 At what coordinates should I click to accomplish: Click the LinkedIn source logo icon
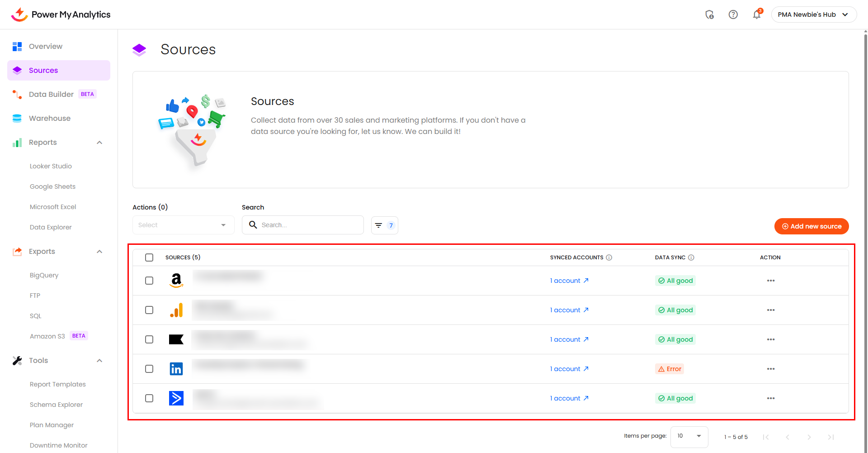pos(176,369)
